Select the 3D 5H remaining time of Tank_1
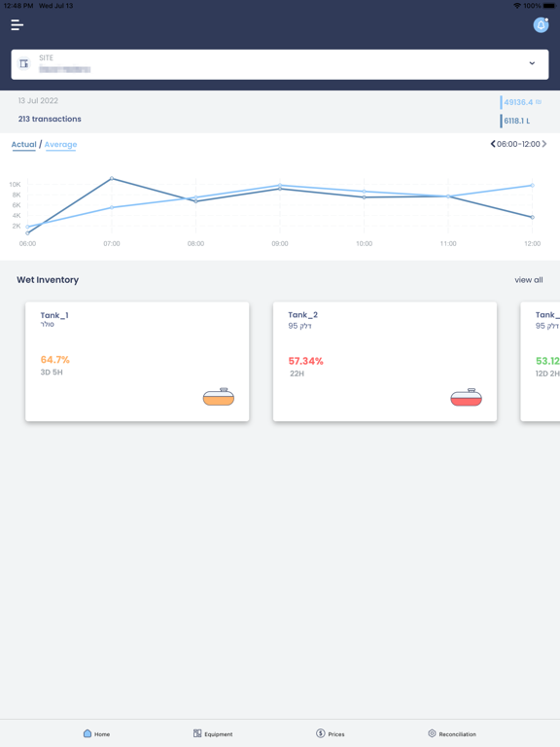Image resolution: width=560 pixels, height=747 pixels. coord(52,373)
